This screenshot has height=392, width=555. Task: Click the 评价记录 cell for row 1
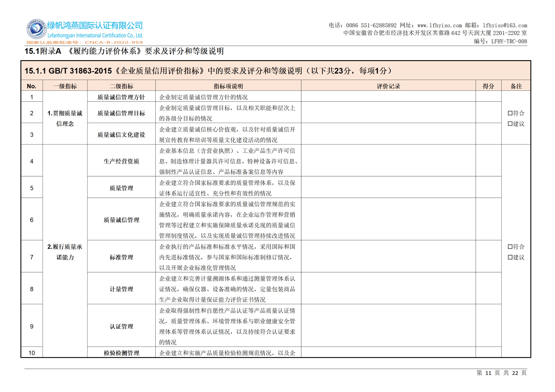pos(388,96)
